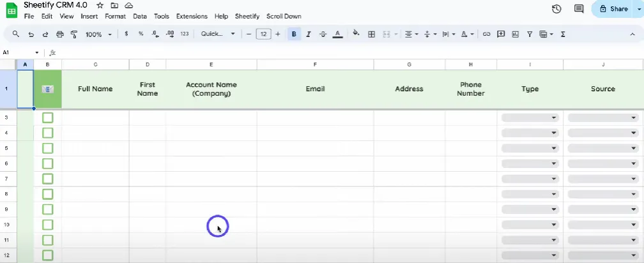Print the spreadsheet

[x=60, y=34]
